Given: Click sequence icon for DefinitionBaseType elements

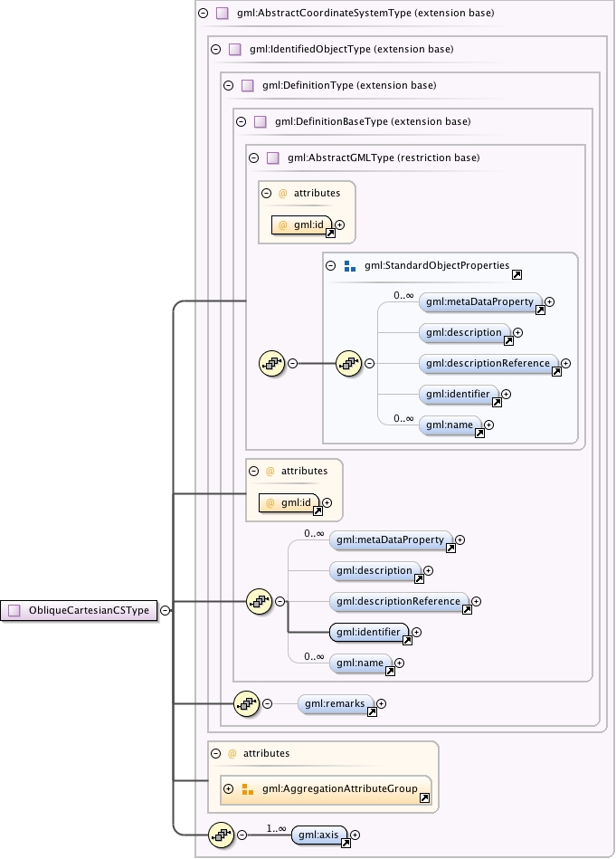Looking at the screenshot, I should coord(259,601).
